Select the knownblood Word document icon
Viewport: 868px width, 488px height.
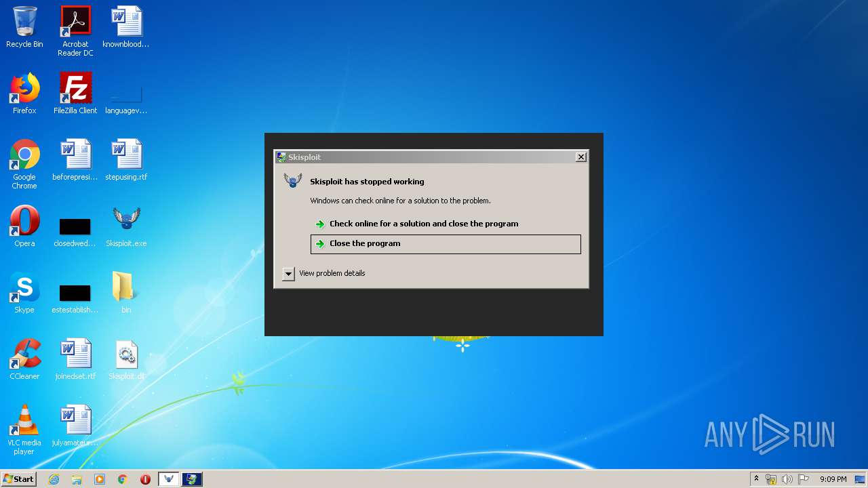(x=126, y=27)
